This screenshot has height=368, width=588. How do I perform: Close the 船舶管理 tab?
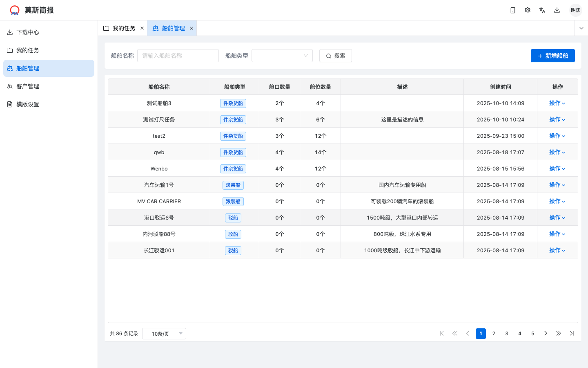pyautogui.click(x=191, y=28)
